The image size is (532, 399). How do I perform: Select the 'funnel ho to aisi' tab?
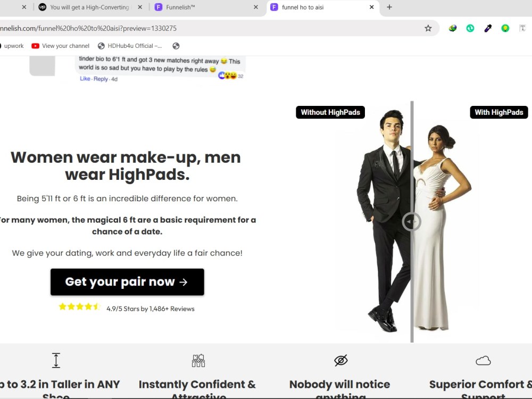[323, 7]
